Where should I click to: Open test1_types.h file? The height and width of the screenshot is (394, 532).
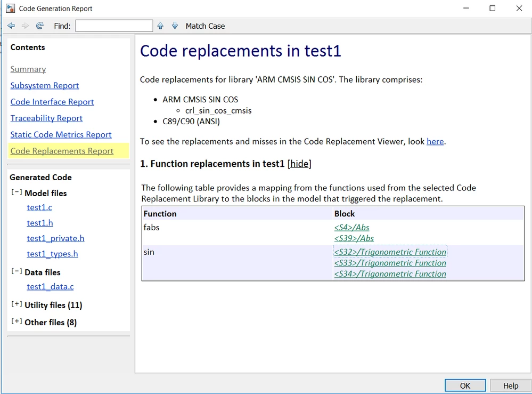52,254
